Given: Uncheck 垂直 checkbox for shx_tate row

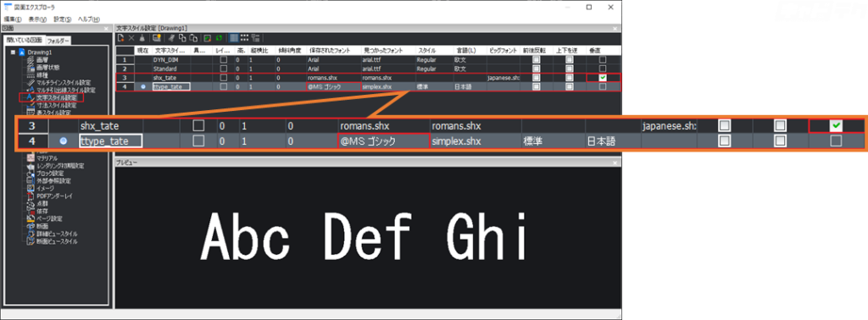Looking at the screenshot, I should point(603,78).
